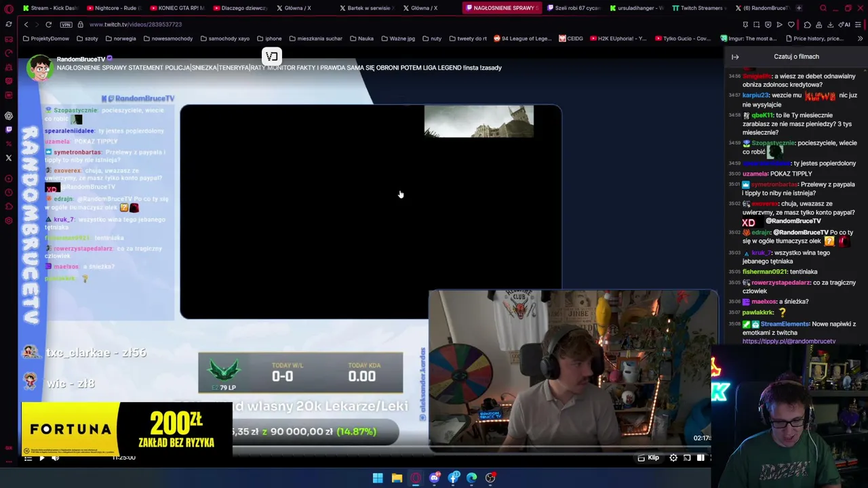Toggle the VPN badge in address bar
The height and width of the screenshot is (488, 868).
click(x=66, y=24)
